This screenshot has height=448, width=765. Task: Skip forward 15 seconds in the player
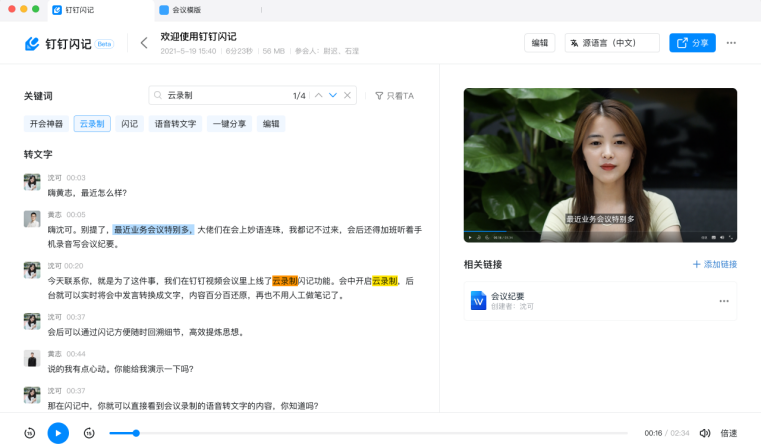click(89, 433)
